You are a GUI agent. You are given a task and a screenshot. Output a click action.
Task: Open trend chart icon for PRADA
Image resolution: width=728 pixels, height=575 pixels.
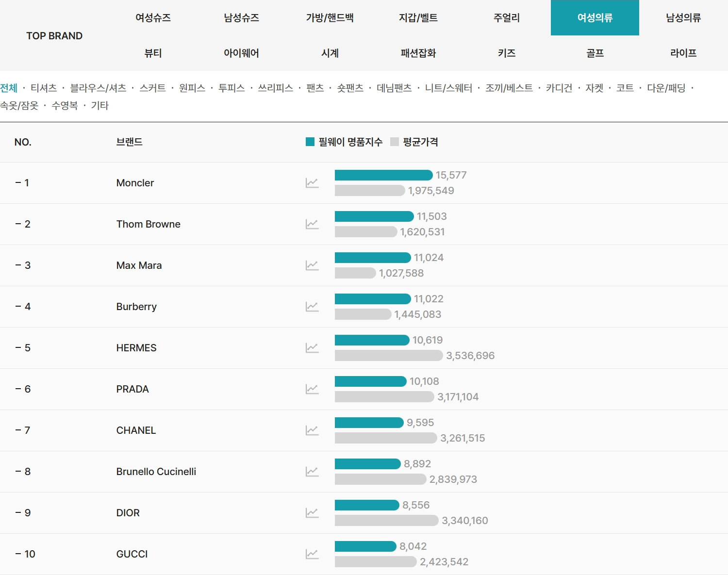(x=312, y=389)
